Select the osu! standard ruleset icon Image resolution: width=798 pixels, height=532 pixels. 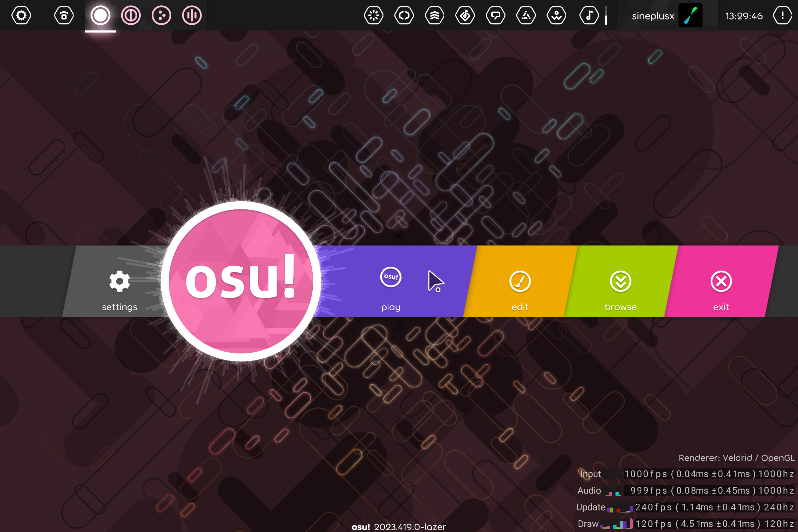coord(100,16)
